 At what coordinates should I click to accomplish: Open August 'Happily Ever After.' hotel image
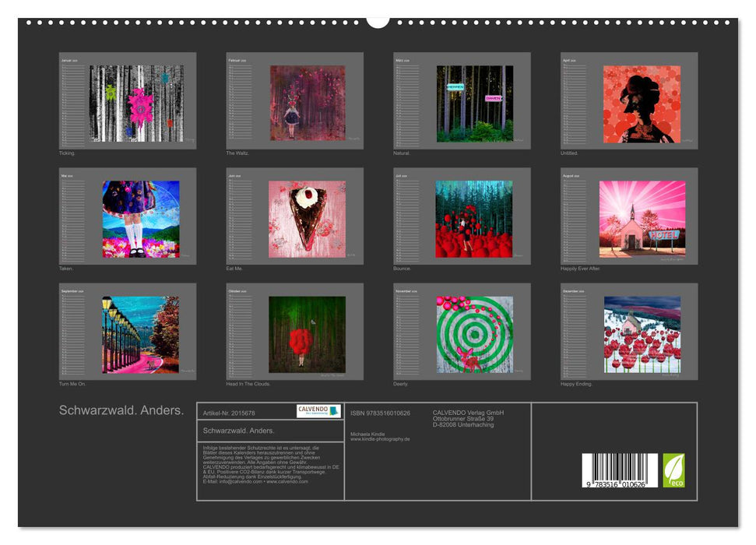(642, 219)
